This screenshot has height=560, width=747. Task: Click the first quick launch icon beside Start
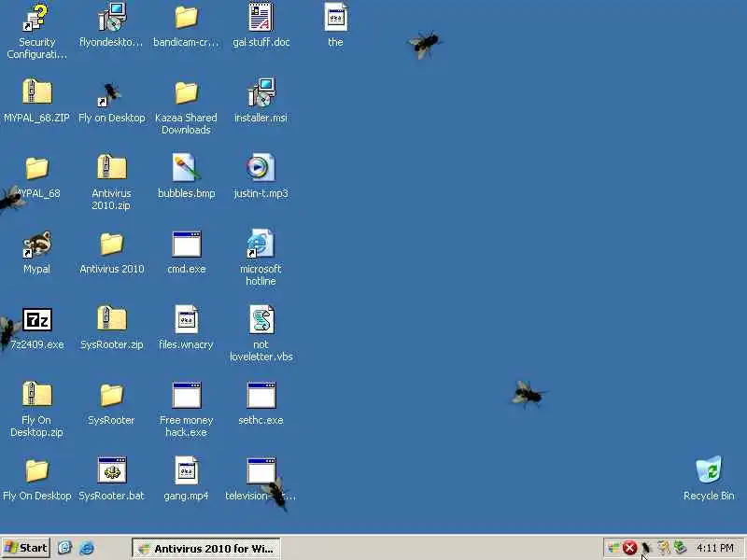[64, 548]
